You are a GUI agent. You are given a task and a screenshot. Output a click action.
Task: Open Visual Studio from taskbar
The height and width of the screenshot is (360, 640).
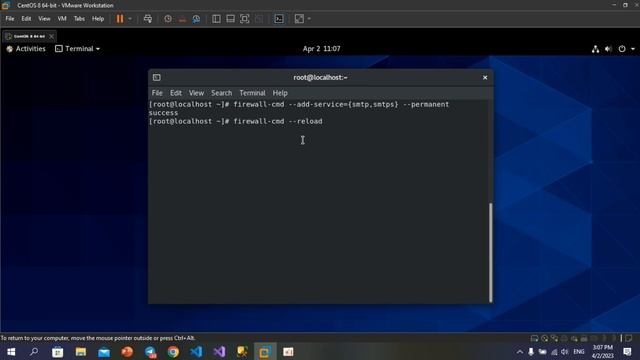pos(219,352)
